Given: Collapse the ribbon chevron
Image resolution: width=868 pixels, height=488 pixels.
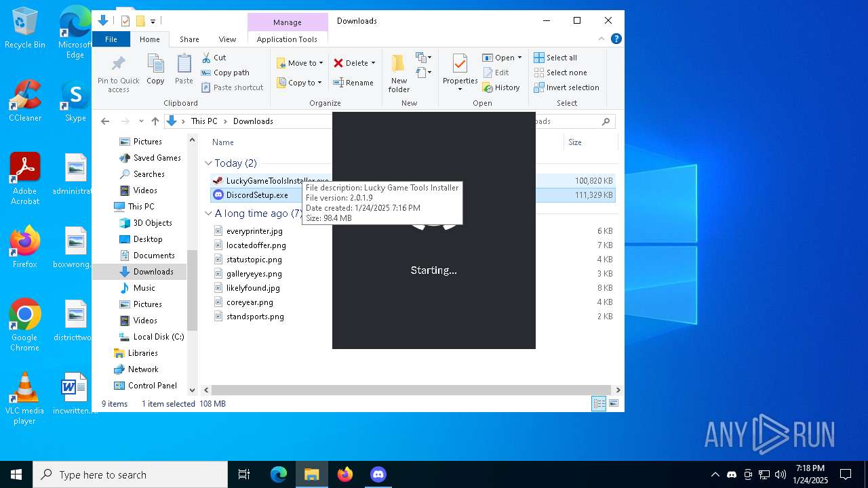Looking at the screenshot, I should pos(603,39).
